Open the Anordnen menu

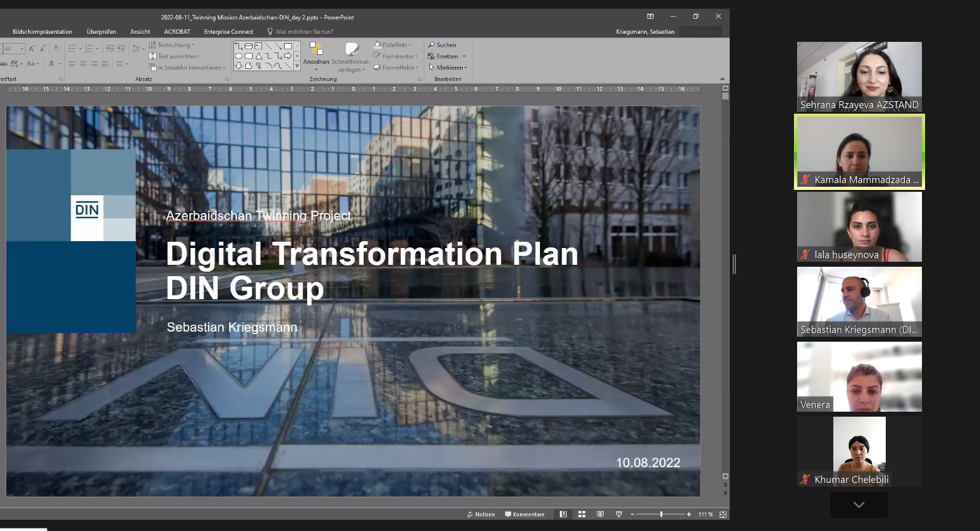click(316, 56)
